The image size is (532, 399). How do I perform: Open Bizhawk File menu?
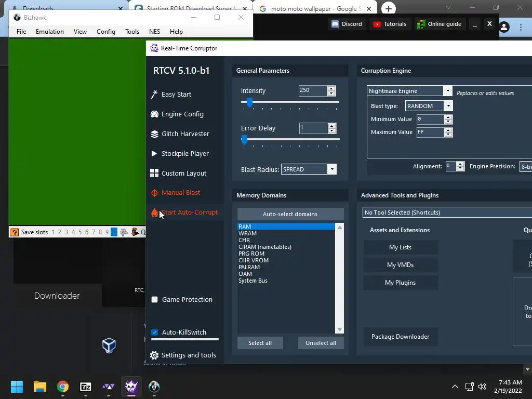(x=21, y=32)
